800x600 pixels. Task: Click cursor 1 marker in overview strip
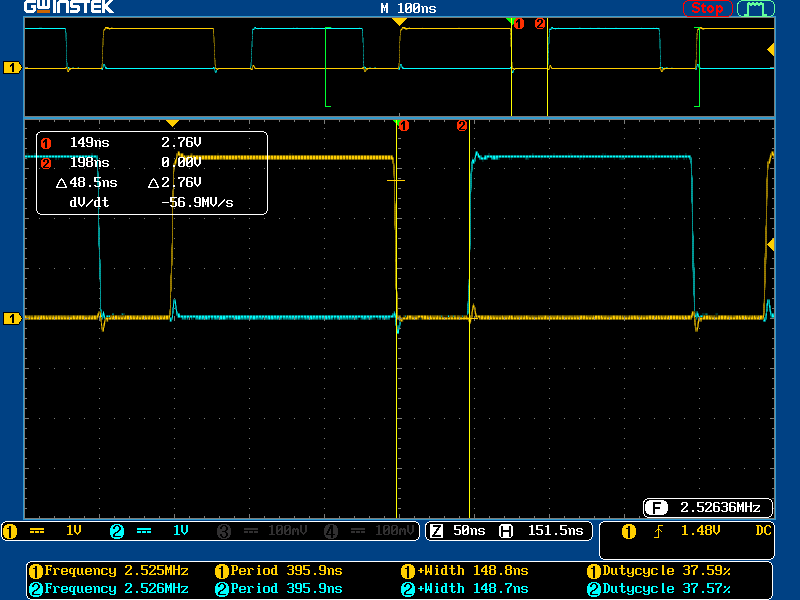(x=519, y=23)
